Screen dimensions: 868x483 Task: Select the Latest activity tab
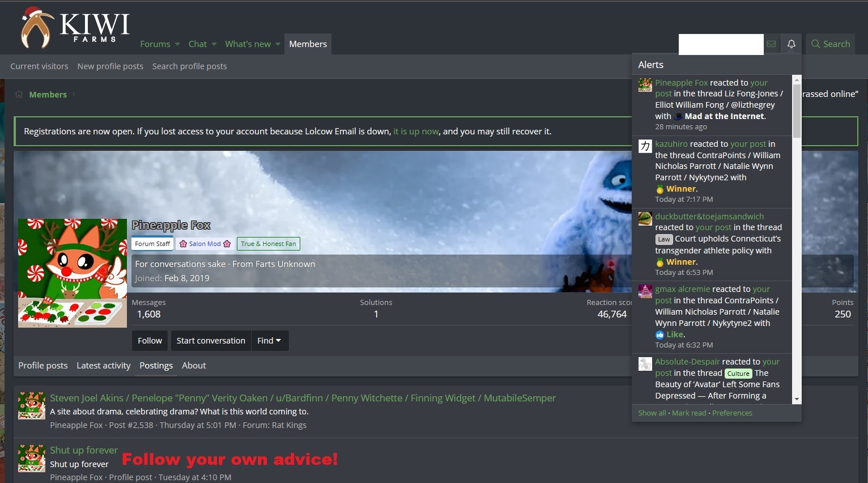104,366
